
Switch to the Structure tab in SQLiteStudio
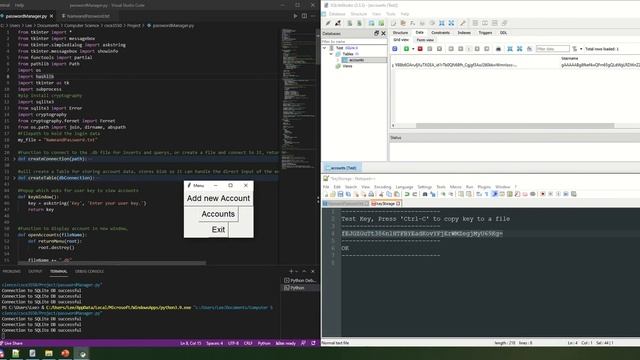click(x=400, y=33)
